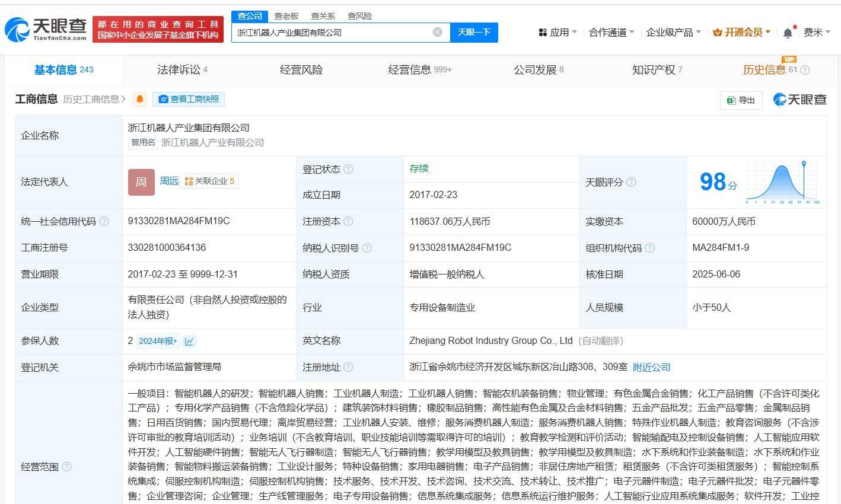Image resolution: width=841 pixels, height=504 pixels.
Task: Open the 知识产权 tab
Action: pyautogui.click(x=657, y=70)
